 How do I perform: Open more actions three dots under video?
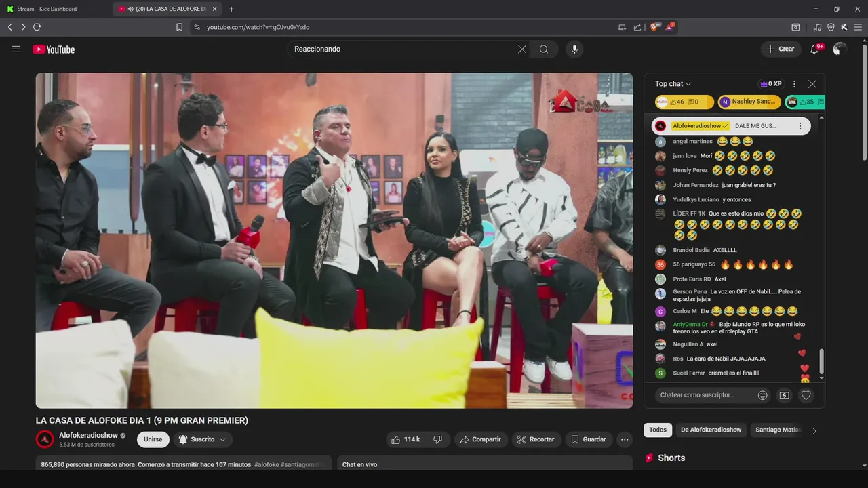point(625,439)
